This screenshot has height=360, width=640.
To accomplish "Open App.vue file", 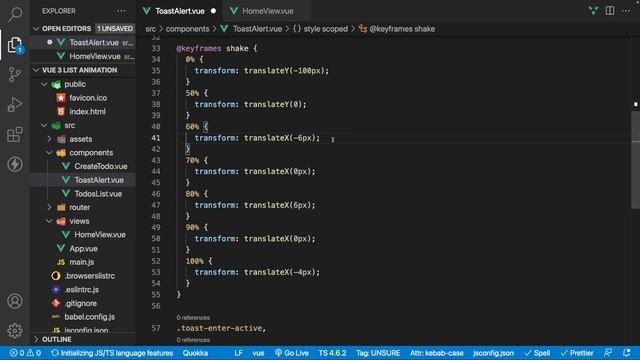I will point(83,249).
